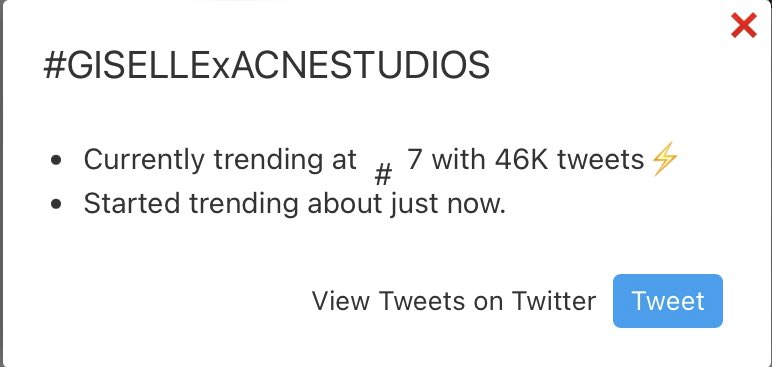Click the word 'Started' in second bullet
The height and width of the screenshot is (367, 772).
131,204
